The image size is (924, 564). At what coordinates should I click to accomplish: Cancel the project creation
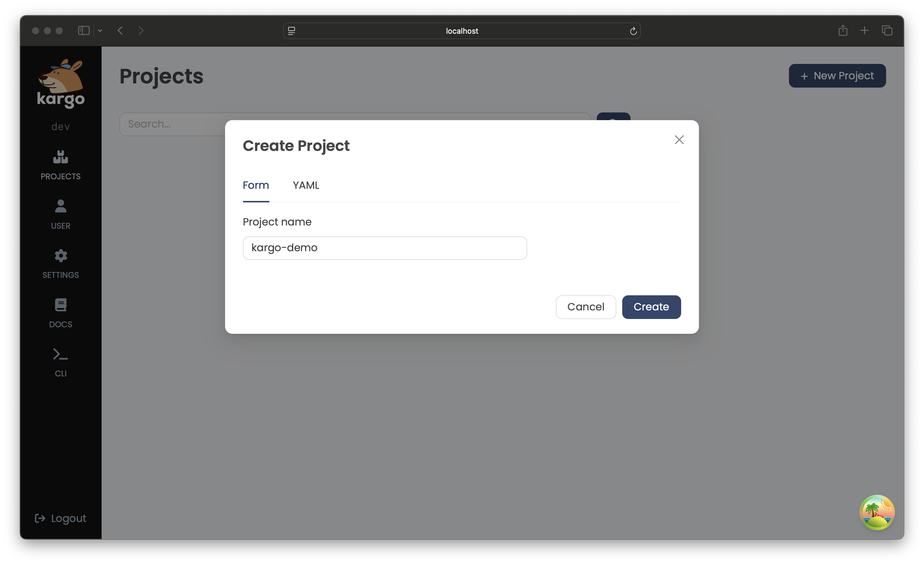[585, 307]
